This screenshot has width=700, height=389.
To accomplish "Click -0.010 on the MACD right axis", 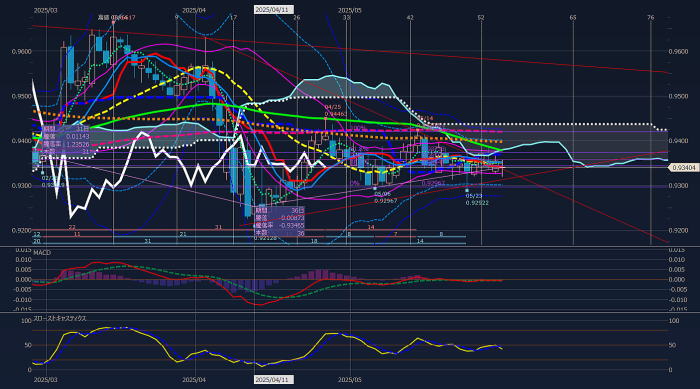I will pos(677,300).
